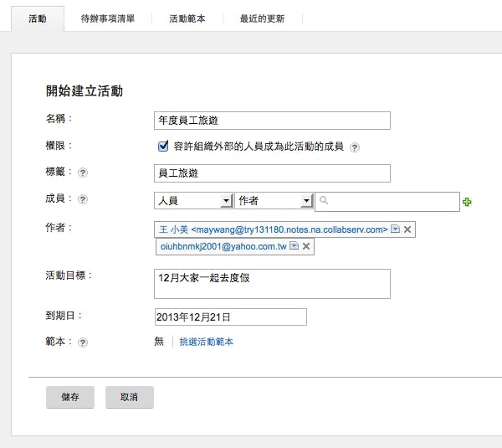This screenshot has height=448, width=502.
Task: Click help icon next to 成員 label
Action: coord(83,200)
